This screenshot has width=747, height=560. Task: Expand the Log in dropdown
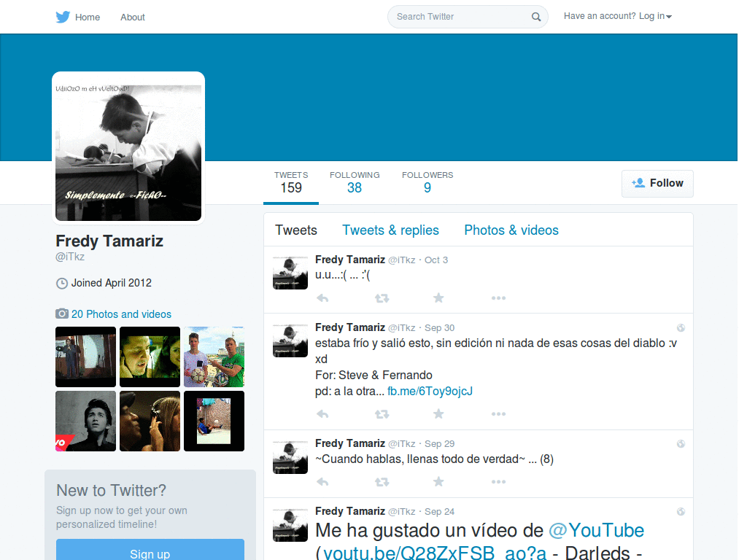618,16
